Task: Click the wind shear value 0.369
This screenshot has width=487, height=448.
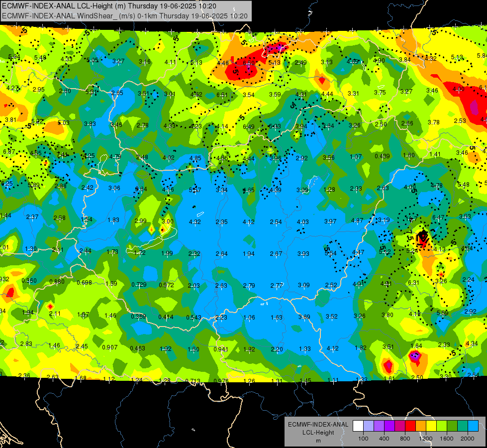Action: 138,317
